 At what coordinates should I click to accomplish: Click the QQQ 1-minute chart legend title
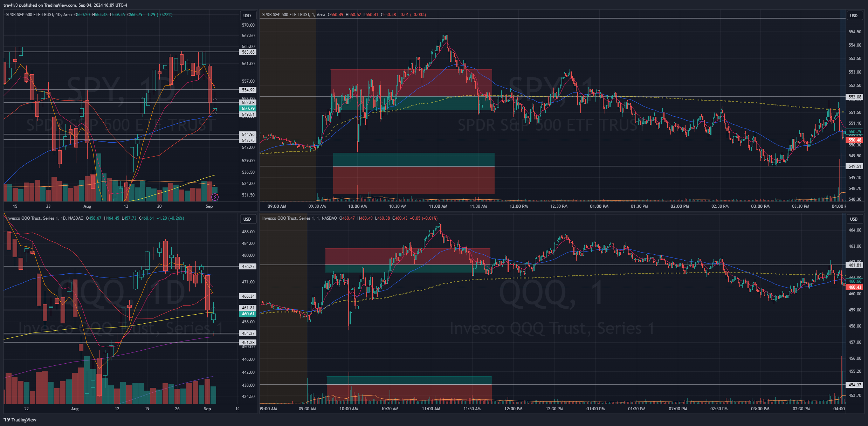point(299,218)
